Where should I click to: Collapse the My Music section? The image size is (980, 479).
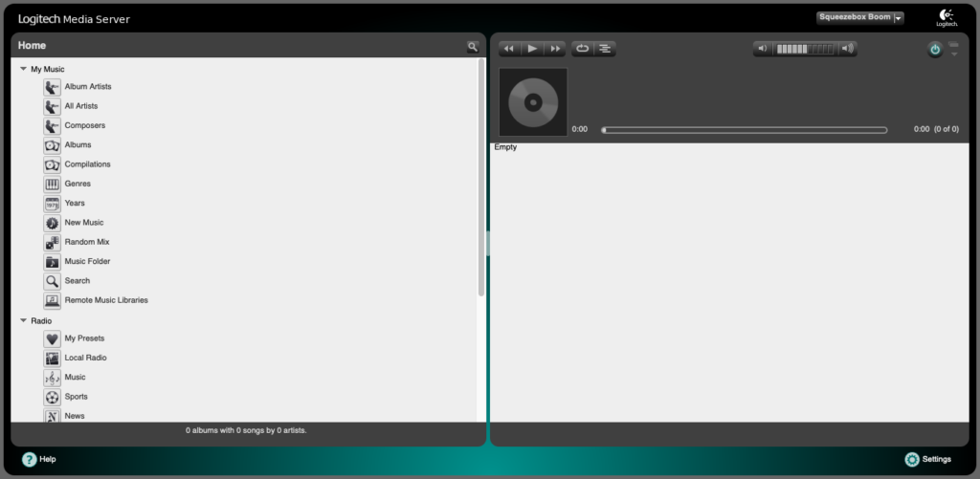click(24, 70)
